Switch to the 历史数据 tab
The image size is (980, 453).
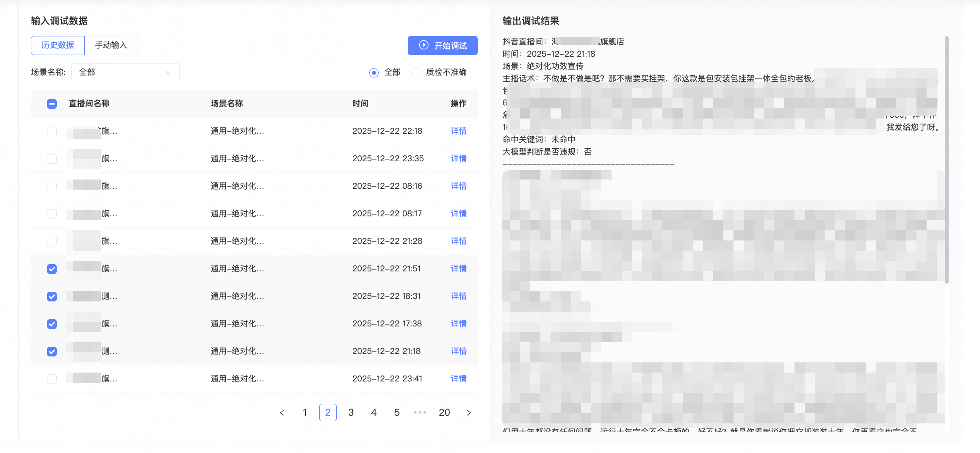pyautogui.click(x=58, y=45)
